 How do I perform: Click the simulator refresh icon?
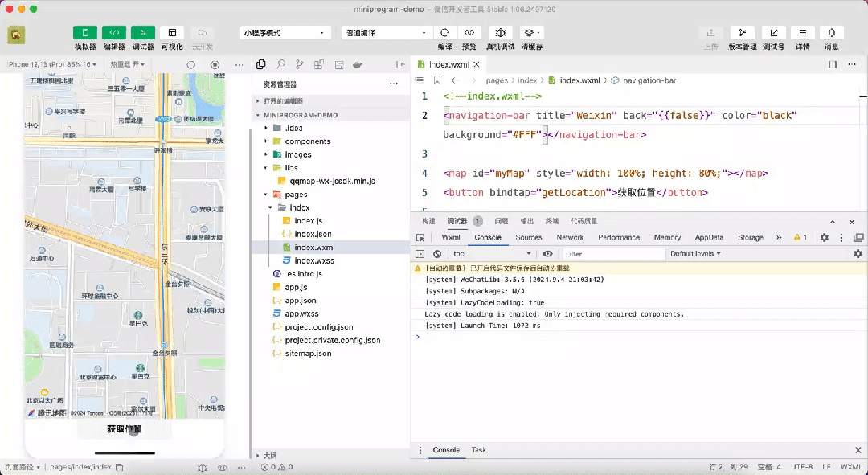[191, 65]
